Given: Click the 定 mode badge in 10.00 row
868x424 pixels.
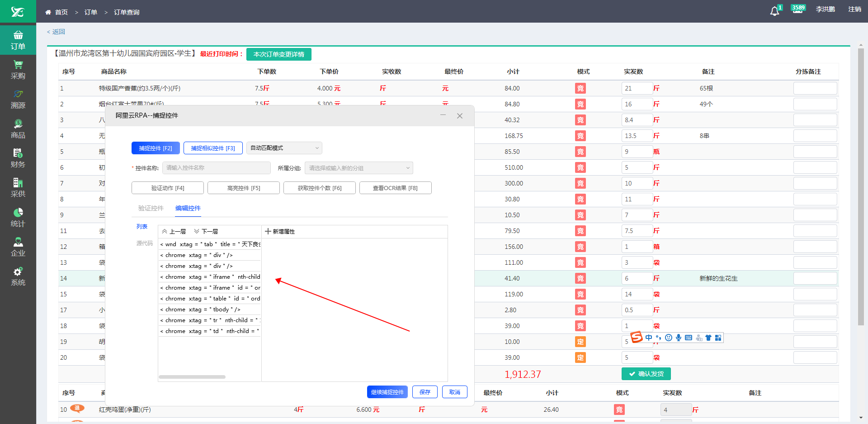Looking at the screenshot, I should 580,342.
